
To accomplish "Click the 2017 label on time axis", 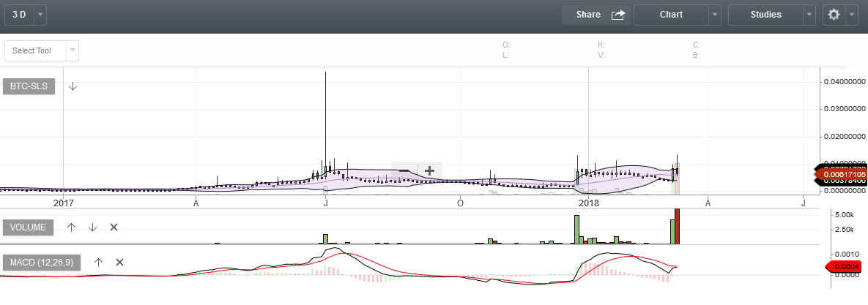I will point(64,203).
